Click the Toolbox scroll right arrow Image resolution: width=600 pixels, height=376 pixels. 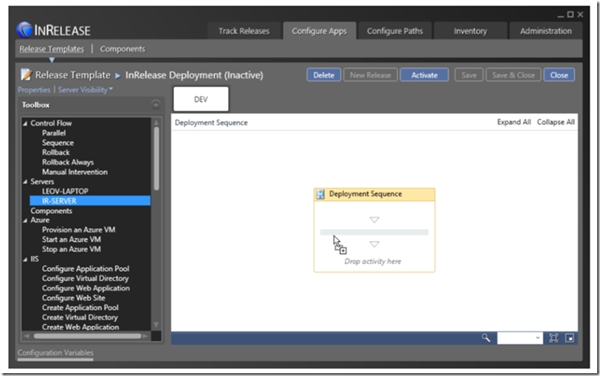(x=145, y=336)
